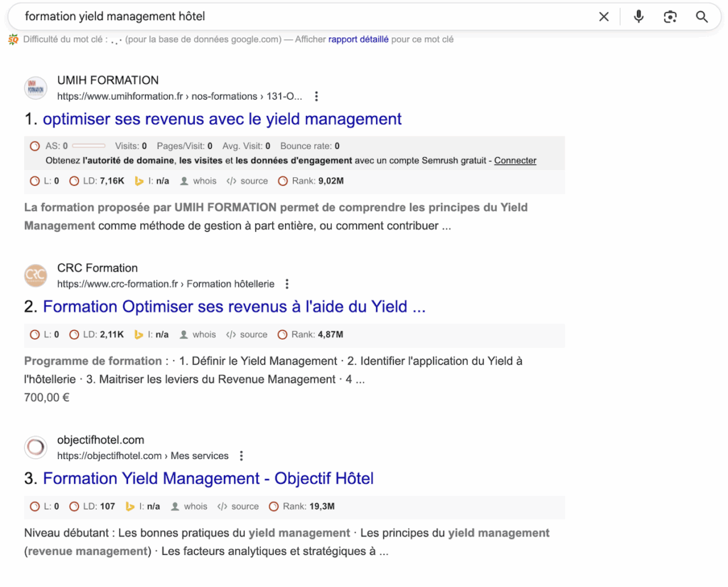Open the three-dot menu for UMIH FORMATION result
Screen dimensions: 728x587
pyautogui.click(x=316, y=96)
